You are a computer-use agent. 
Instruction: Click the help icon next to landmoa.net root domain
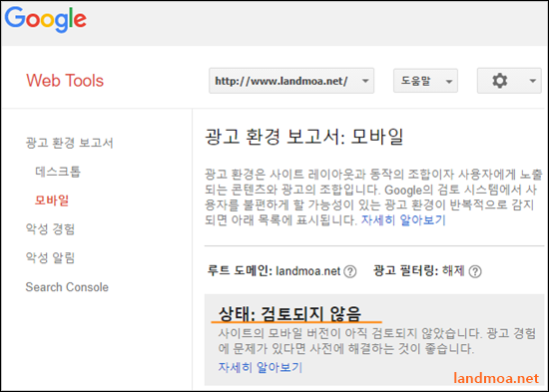(349, 271)
